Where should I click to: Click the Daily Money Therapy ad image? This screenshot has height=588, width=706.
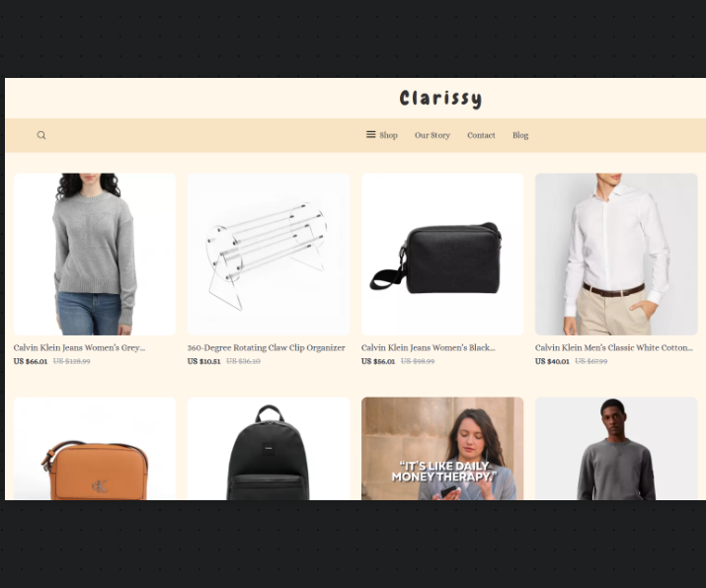[x=442, y=449]
